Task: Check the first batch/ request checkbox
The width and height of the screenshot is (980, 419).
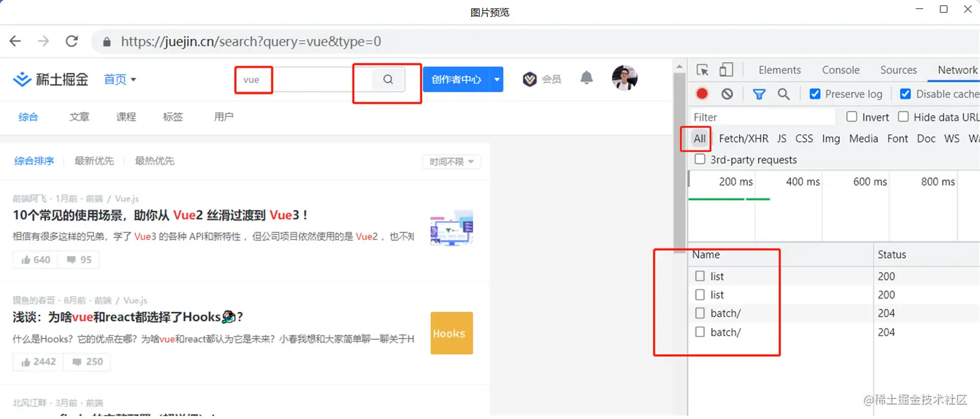Action: click(700, 313)
